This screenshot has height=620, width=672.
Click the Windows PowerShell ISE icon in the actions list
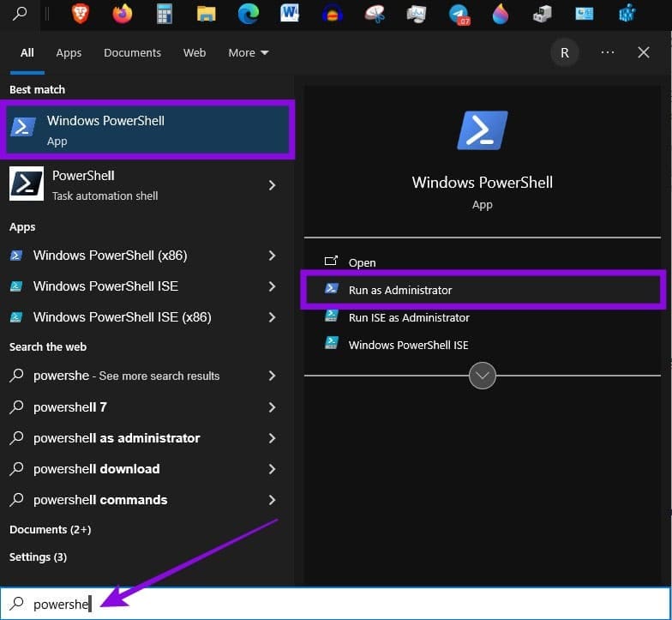(x=331, y=343)
